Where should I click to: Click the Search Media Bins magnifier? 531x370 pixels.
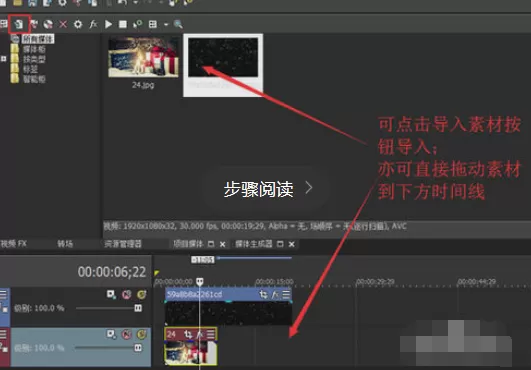[x=178, y=24]
